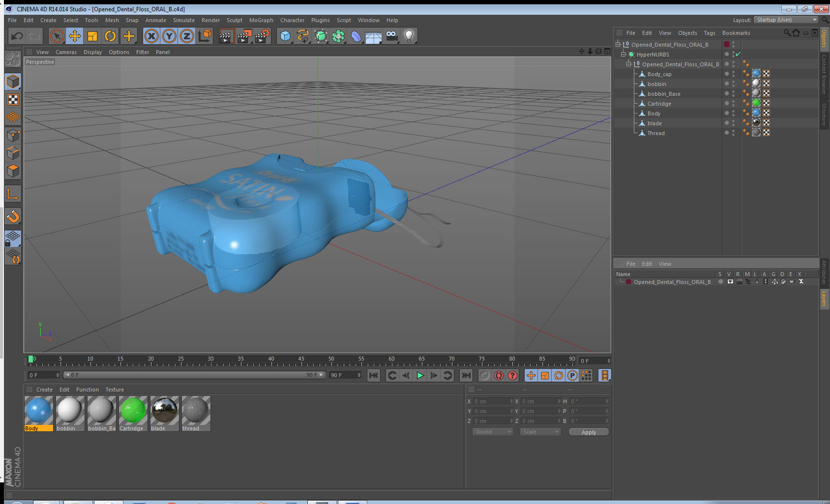The height and width of the screenshot is (504, 830).
Task: Click the Undo arrow icon
Action: pyautogui.click(x=17, y=36)
